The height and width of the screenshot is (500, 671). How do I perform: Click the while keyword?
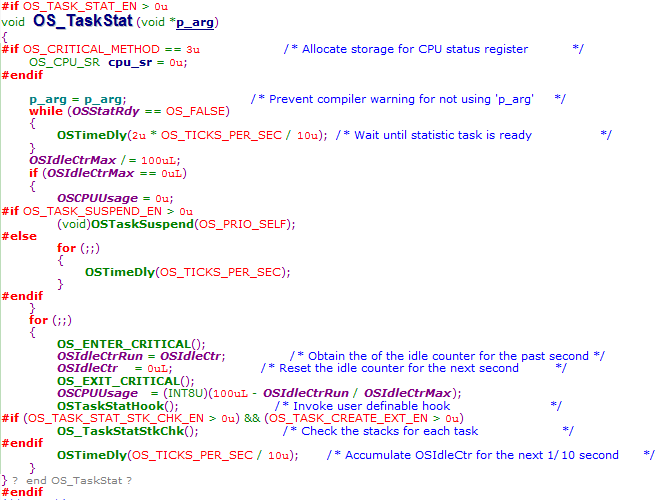click(46, 111)
